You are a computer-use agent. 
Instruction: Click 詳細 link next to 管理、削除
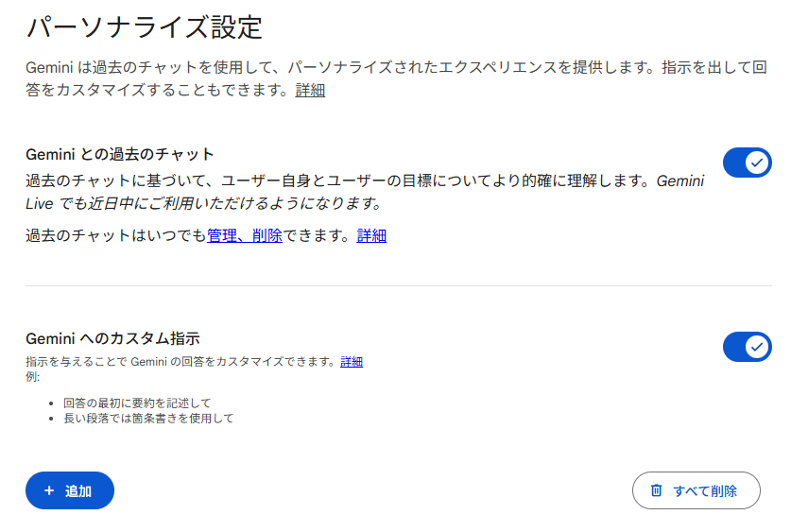[x=371, y=236]
